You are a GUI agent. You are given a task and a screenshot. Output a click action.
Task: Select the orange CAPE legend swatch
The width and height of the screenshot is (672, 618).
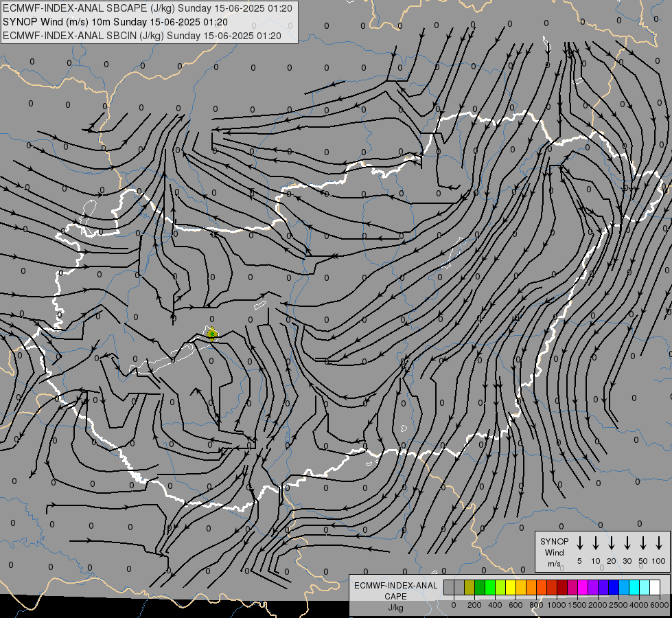click(x=531, y=588)
